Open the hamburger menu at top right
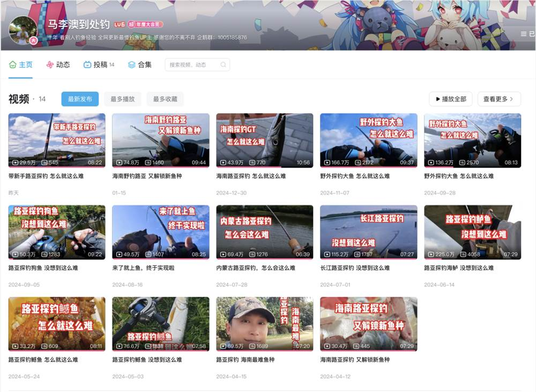The width and height of the screenshot is (536, 392). tap(524, 34)
